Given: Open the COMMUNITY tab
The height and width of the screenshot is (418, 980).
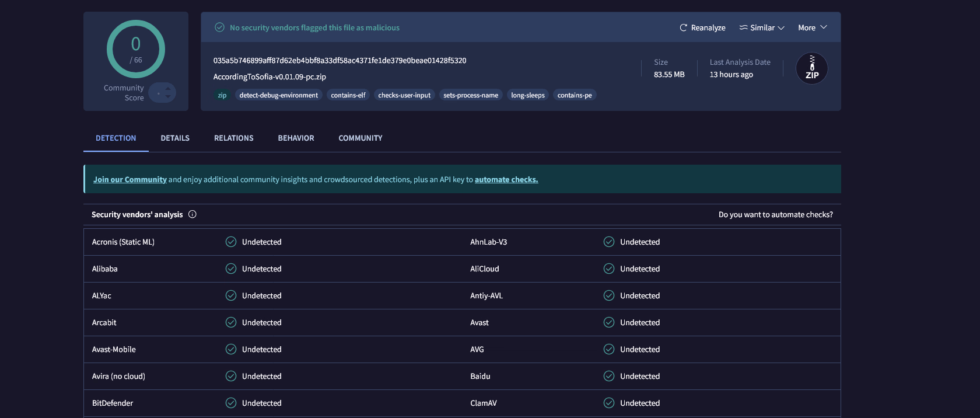Looking at the screenshot, I should click(x=360, y=138).
